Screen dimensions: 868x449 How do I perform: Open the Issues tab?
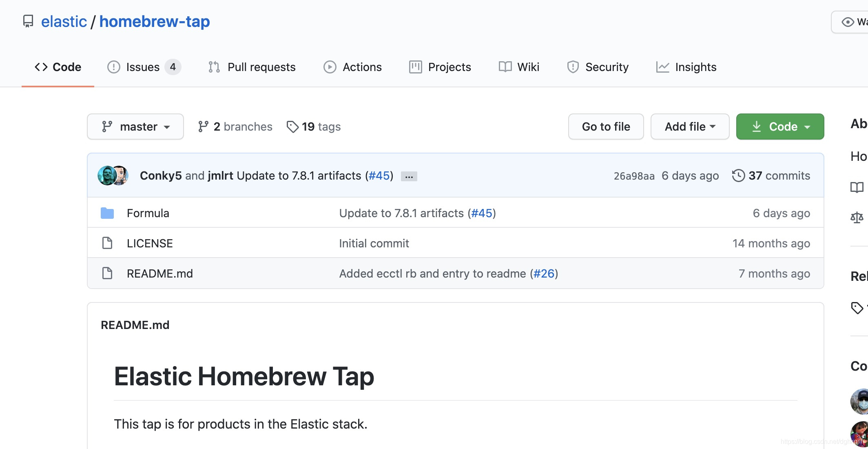point(144,67)
